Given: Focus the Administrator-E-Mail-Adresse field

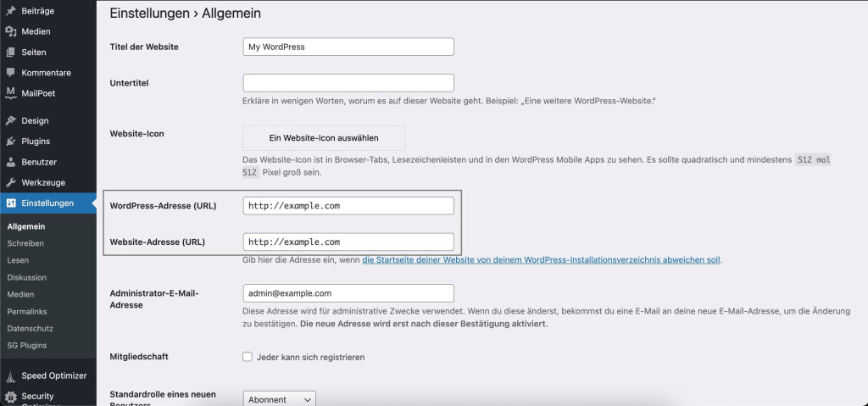Looking at the screenshot, I should (348, 293).
